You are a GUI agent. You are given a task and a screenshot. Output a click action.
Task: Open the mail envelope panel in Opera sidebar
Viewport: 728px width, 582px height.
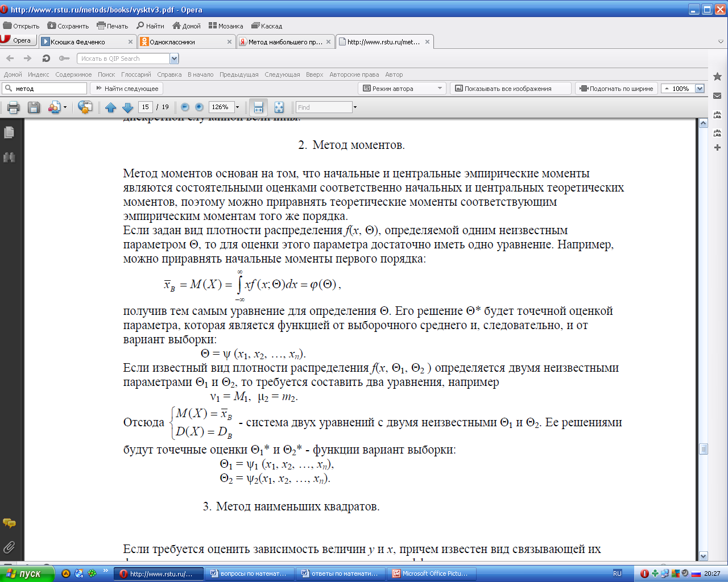[x=717, y=95]
